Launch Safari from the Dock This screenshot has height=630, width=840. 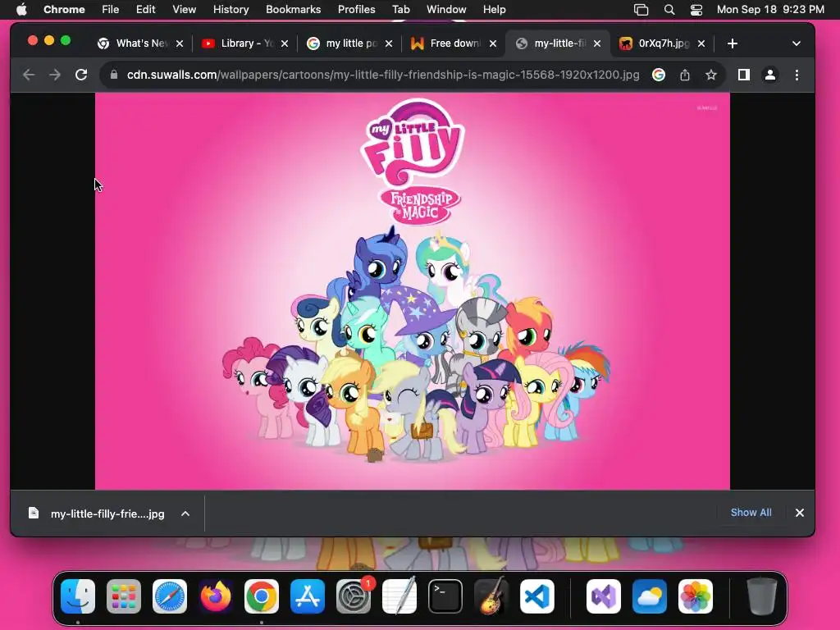pyautogui.click(x=170, y=596)
